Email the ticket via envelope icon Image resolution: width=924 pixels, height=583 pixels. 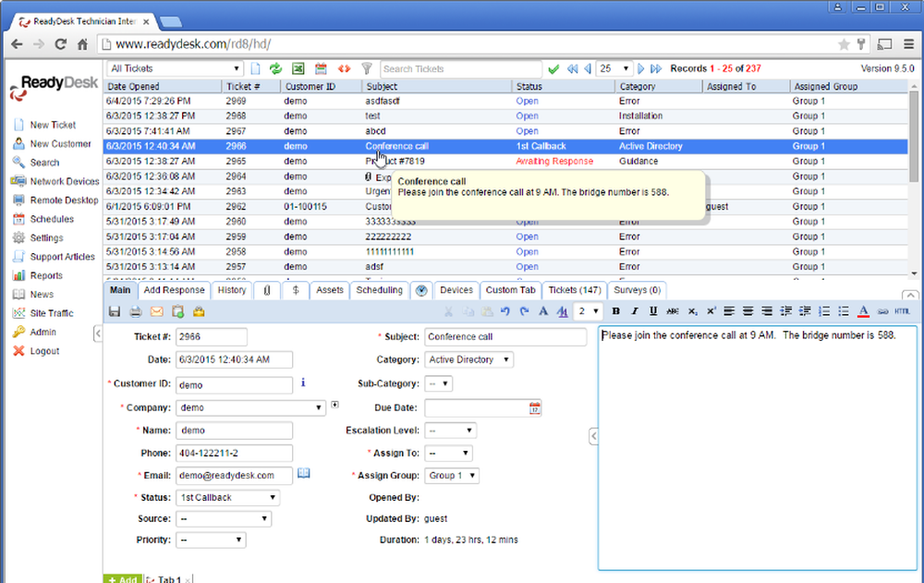(157, 312)
